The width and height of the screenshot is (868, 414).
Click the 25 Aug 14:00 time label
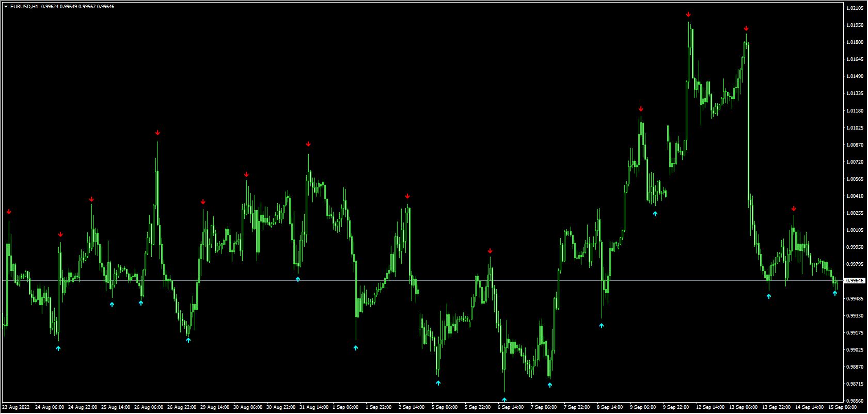(116, 407)
